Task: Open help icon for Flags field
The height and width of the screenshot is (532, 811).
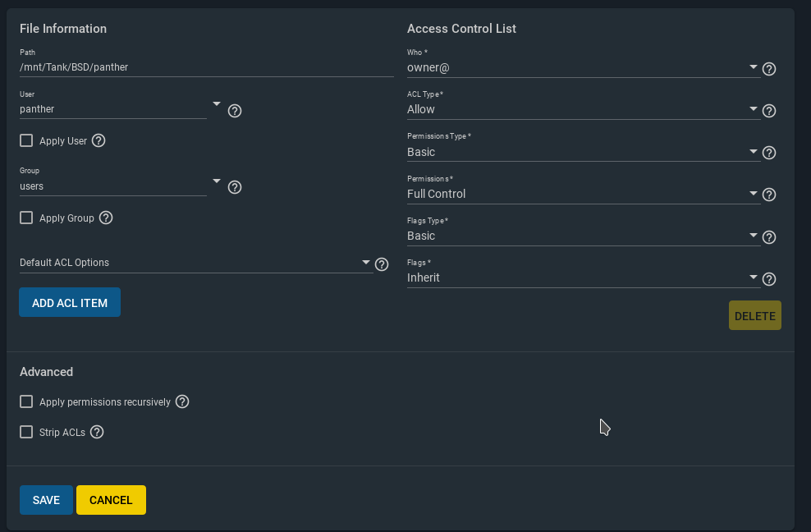Action: [769, 279]
